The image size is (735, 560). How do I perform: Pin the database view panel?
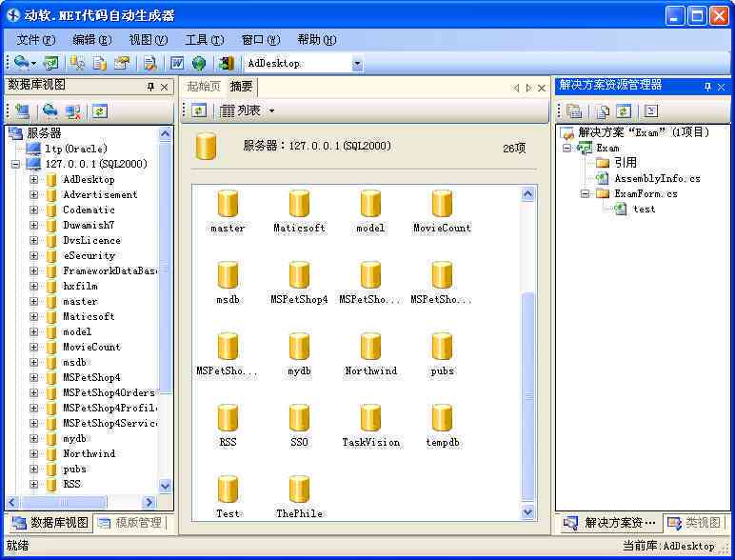pos(150,87)
